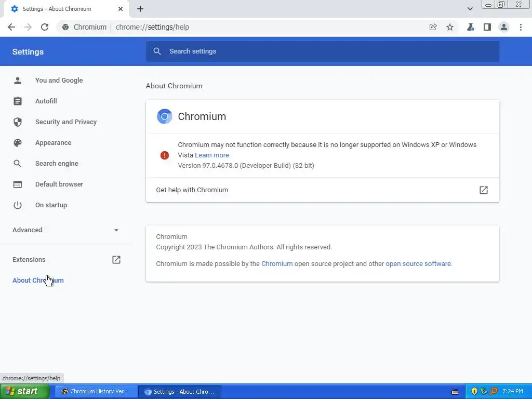Go back using the back arrow
This screenshot has height=399, width=532.
coord(11,27)
